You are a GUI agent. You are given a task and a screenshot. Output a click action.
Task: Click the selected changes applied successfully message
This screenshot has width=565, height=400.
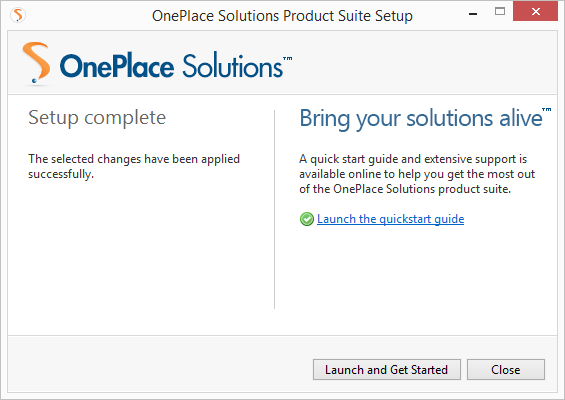click(134, 166)
